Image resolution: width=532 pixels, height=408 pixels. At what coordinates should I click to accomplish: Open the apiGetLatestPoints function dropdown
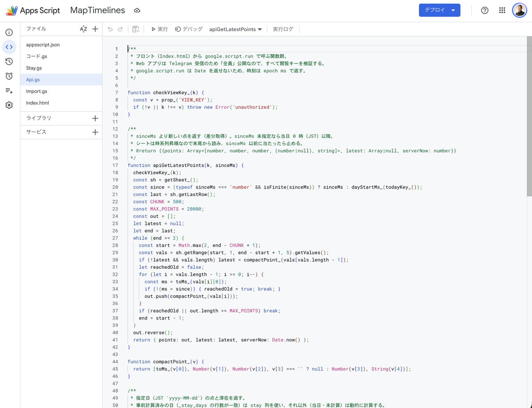click(x=235, y=29)
